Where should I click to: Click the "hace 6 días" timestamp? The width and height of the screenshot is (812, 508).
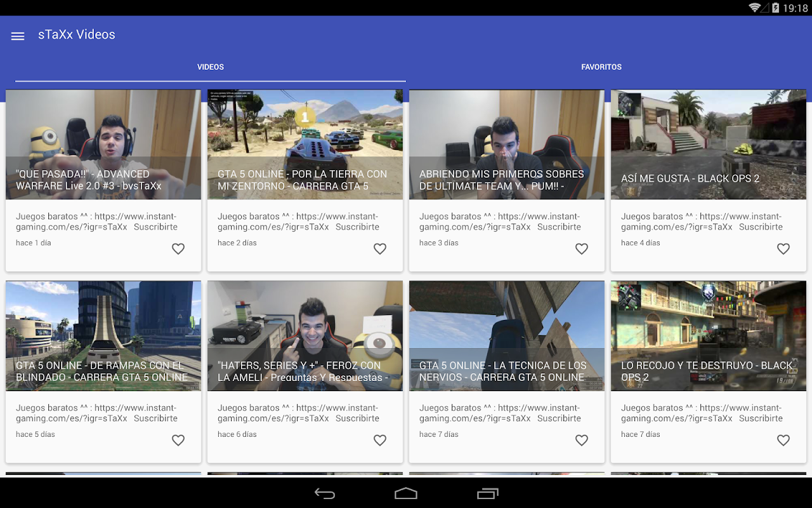[x=237, y=434]
